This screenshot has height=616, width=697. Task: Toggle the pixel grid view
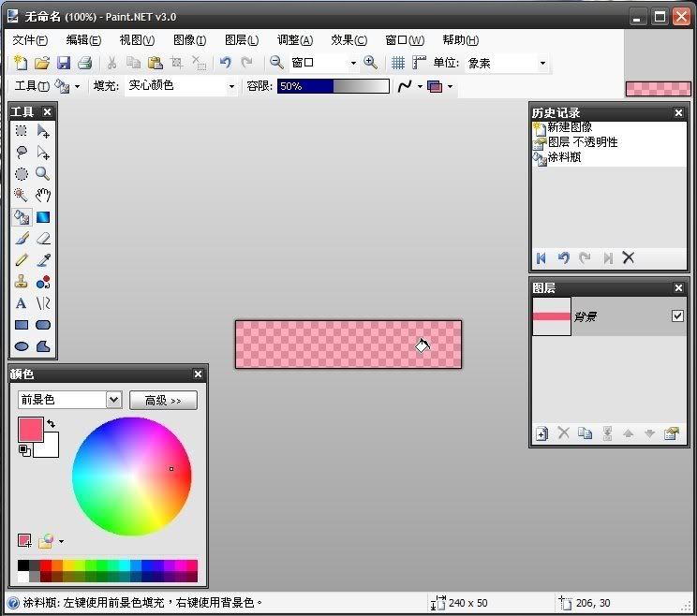(398, 63)
